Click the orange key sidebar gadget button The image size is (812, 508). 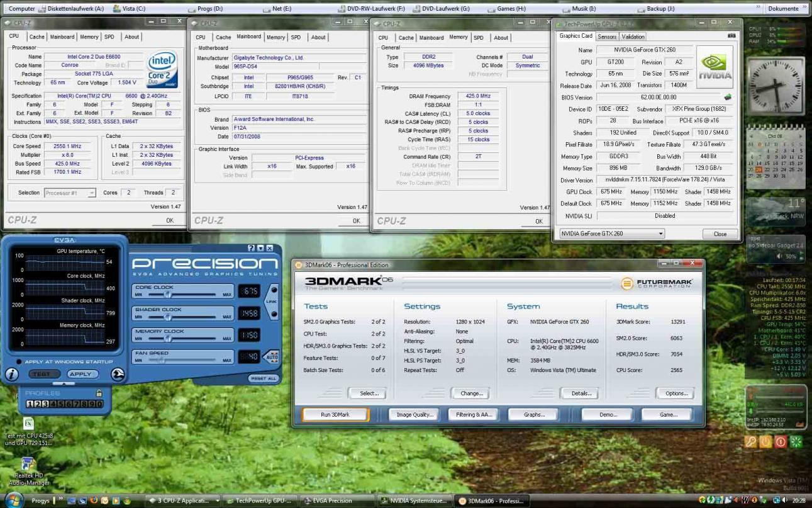pos(750,442)
